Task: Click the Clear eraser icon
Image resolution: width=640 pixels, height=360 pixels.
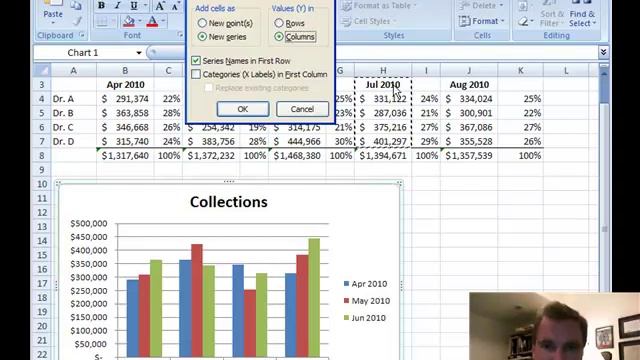Action: click(523, 21)
